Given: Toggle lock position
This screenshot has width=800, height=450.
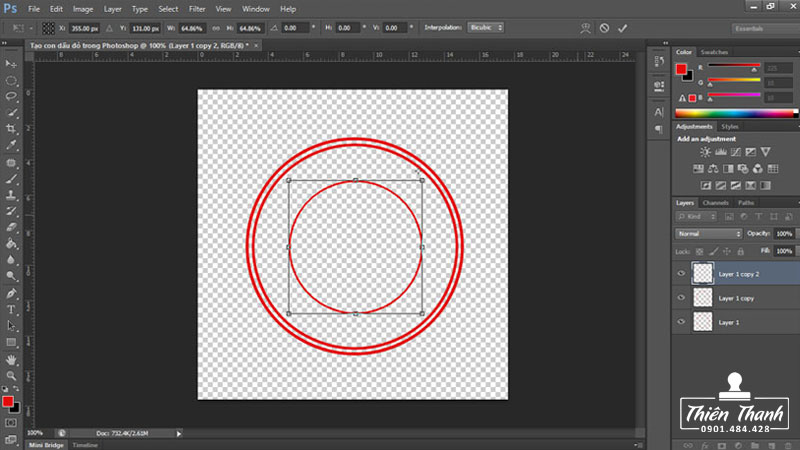Looking at the screenshot, I should [x=727, y=252].
